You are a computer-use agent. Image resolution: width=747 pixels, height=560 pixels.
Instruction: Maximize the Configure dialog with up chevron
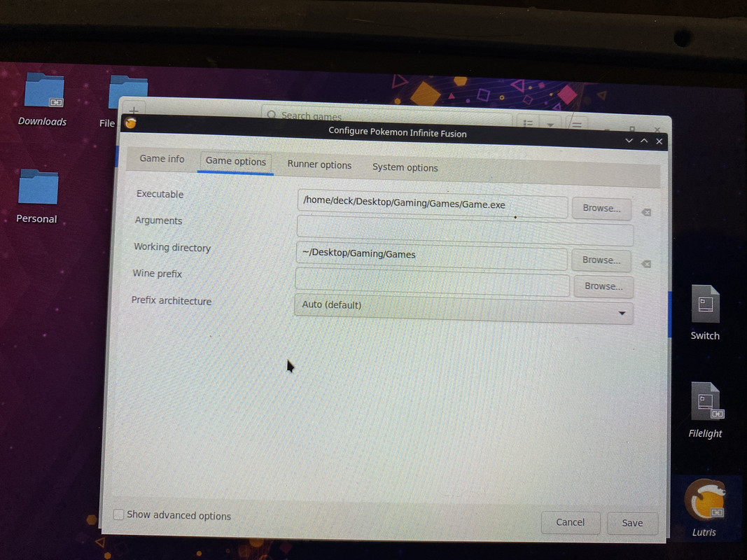point(644,141)
